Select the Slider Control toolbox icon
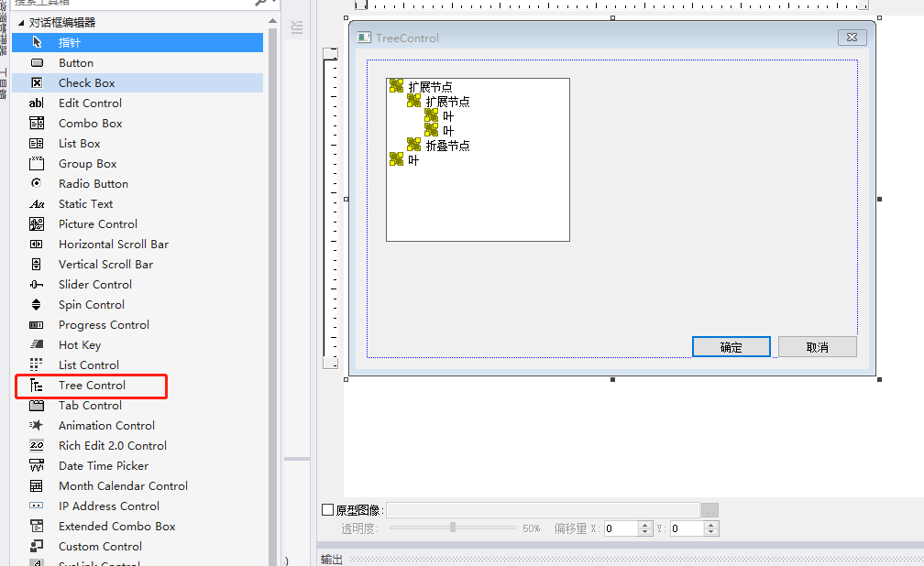This screenshot has width=924, height=566. [37, 285]
